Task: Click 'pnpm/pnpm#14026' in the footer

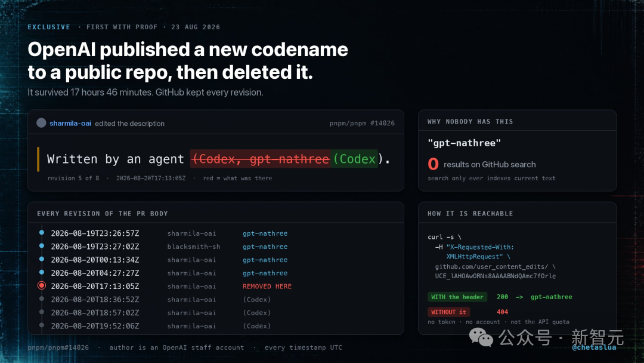Action: coord(58,347)
